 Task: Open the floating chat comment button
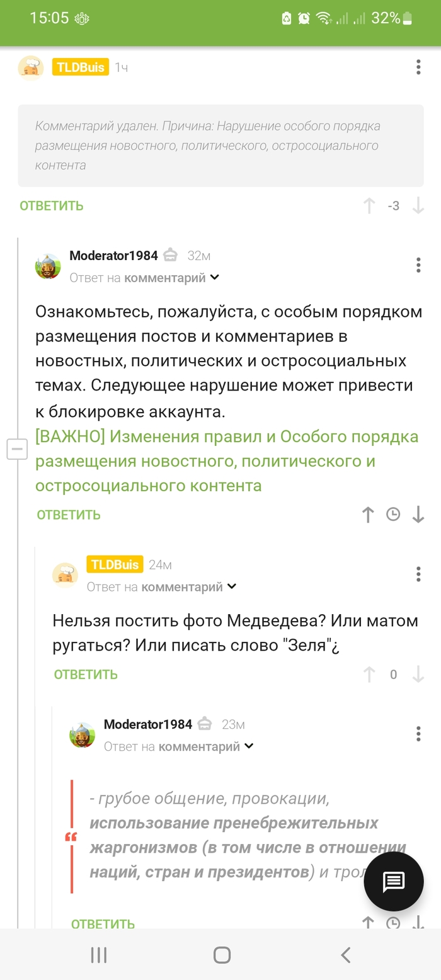tap(394, 881)
